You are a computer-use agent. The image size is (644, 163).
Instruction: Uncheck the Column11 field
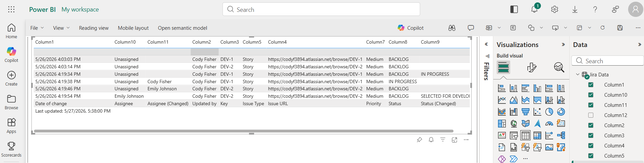click(591, 105)
